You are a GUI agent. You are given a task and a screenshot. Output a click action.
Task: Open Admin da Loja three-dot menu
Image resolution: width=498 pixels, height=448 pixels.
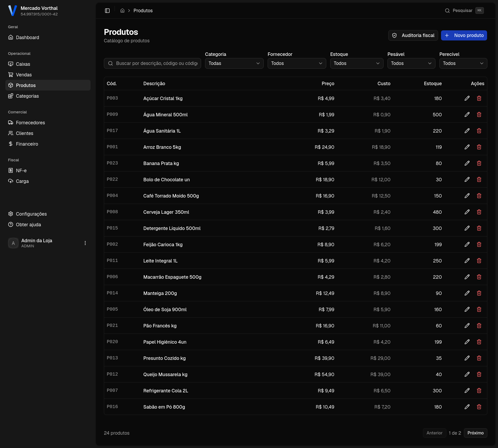click(85, 243)
